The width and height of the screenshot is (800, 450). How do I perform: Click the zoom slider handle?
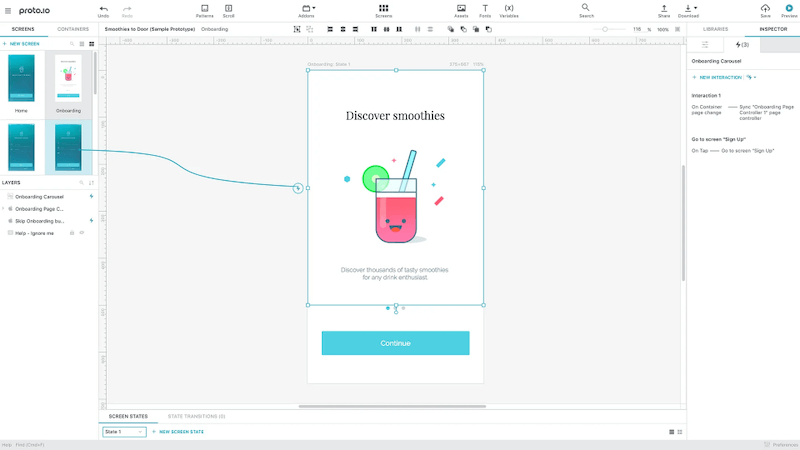604,29
